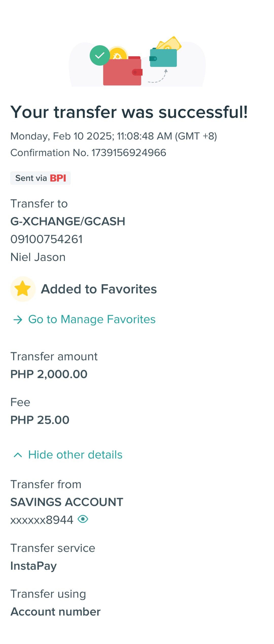Click the G-XCHANGE/GCASH recipient bank name
Image resolution: width=274 pixels, height=644 pixels.
point(68,221)
